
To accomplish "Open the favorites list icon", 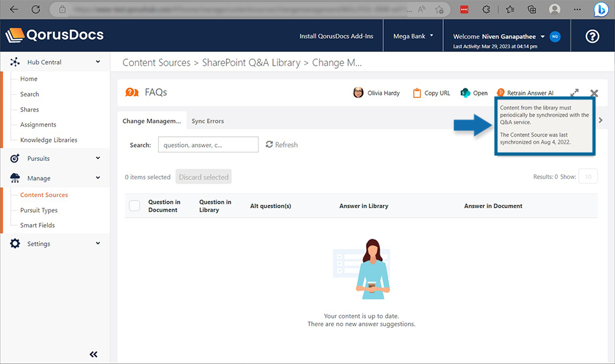I will pos(510,9).
